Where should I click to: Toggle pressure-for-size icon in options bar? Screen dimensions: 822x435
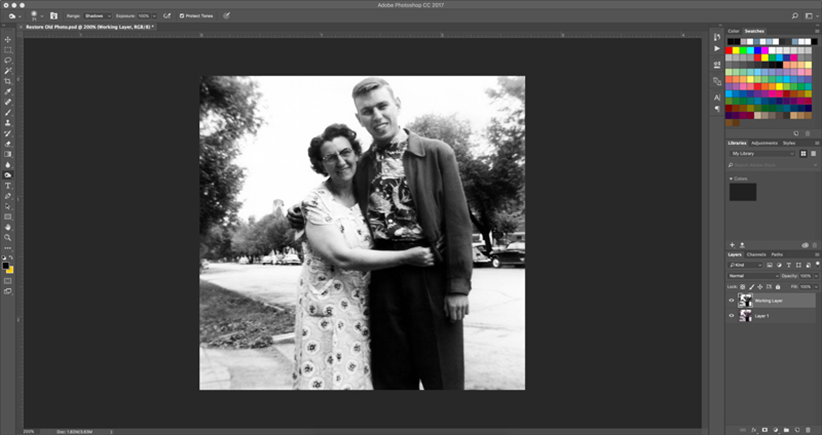tap(226, 16)
